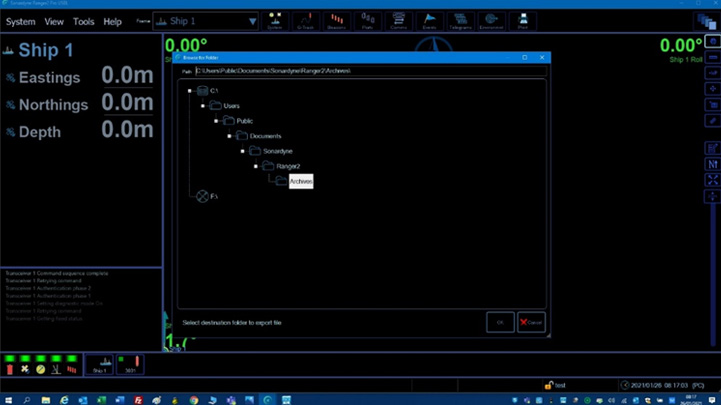Viewport: 721px width, 405px height.
Task: Open the Frame Ship 1 dropdown
Action: point(205,21)
